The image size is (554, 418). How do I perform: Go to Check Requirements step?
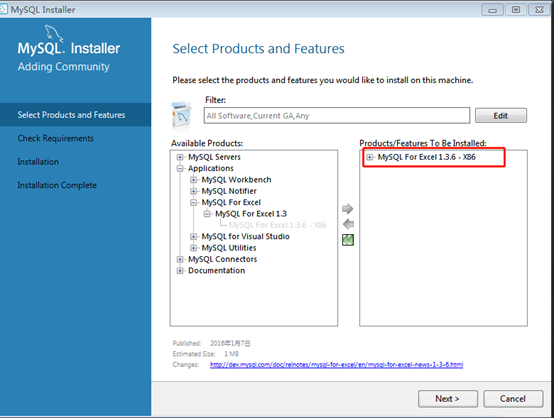(55, 138)
